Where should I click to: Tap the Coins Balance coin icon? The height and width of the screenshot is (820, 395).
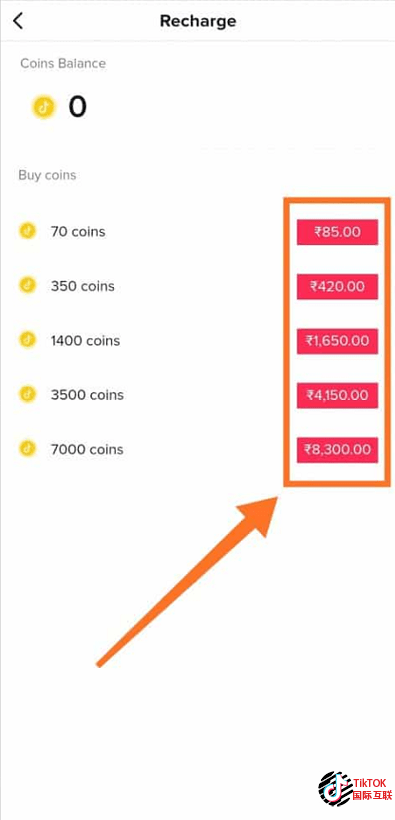[44, 107]
